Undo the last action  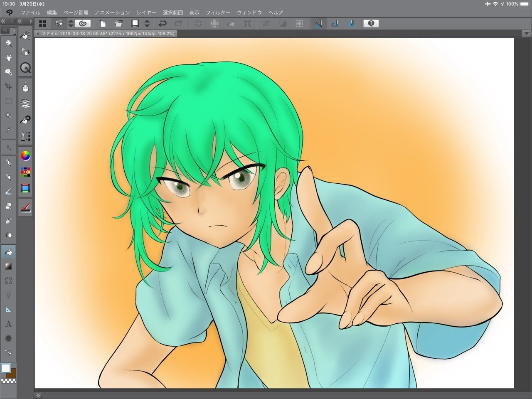pyautogui.click(x=163, y=24)
